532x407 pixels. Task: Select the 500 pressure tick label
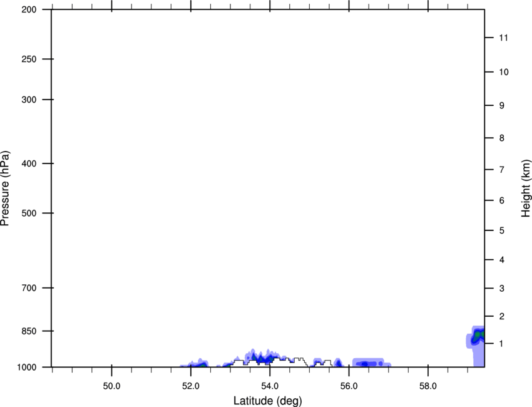tap(29, 213)
